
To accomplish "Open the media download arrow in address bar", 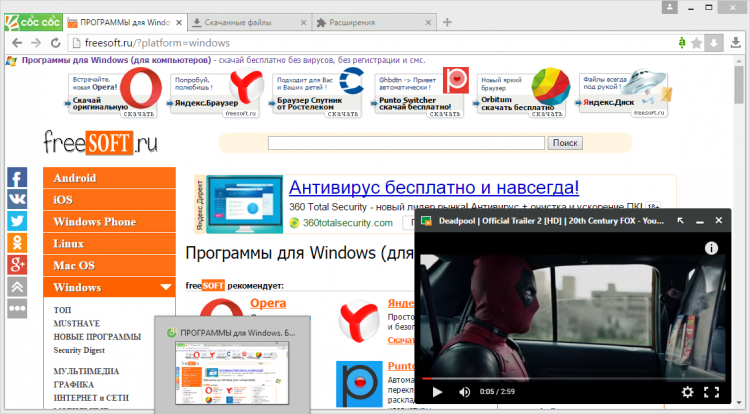I will (713, 43).
